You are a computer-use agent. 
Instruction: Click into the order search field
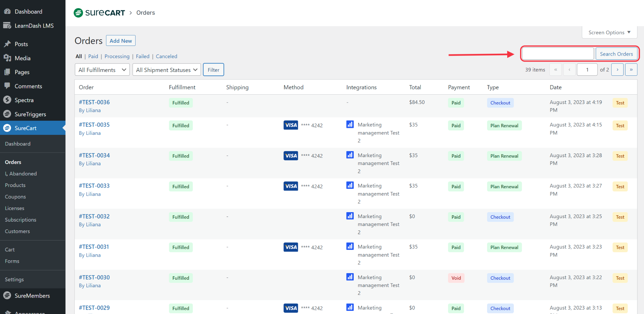[558, 54]
